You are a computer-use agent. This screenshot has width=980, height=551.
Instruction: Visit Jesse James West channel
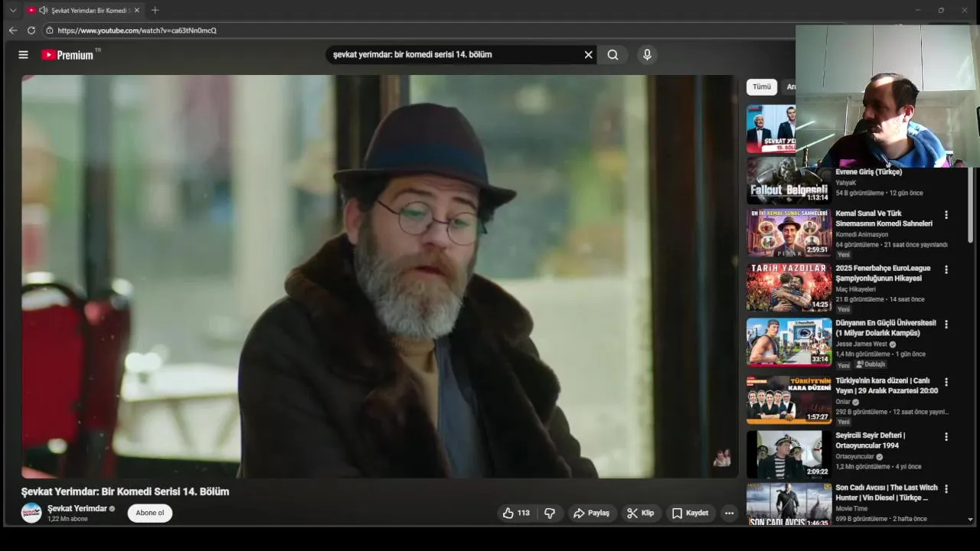point(861,344)
